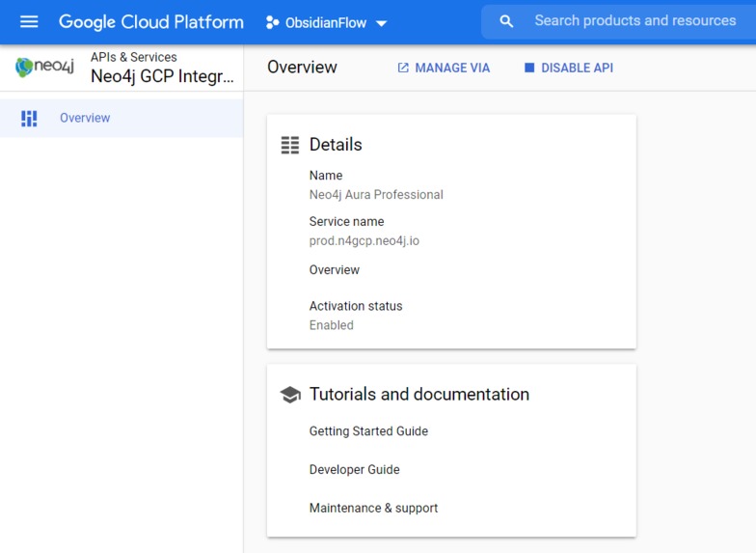Click the DISABLE API button
Screen dimensions: 756x553
(569, 68)
